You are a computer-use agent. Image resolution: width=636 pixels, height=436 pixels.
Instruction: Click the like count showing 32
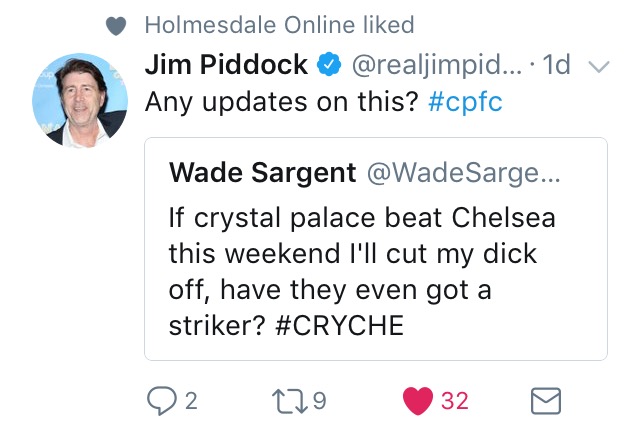[x=454, y=401]
